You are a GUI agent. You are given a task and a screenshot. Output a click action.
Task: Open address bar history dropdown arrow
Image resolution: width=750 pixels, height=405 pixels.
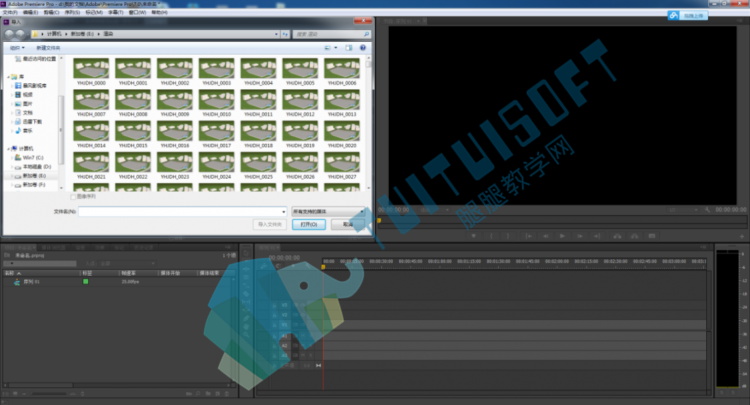276,34
